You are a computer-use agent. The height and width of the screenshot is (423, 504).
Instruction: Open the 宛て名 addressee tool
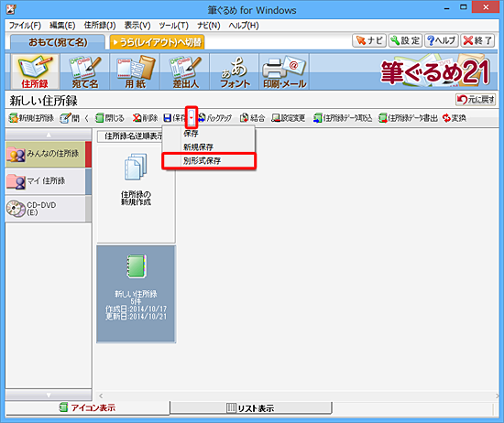tap(85, 71)
